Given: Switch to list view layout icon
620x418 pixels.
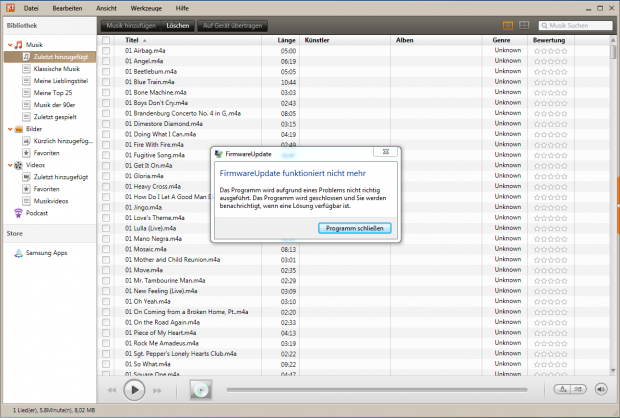Looking at the screenshot, I should tap(507, 23).
